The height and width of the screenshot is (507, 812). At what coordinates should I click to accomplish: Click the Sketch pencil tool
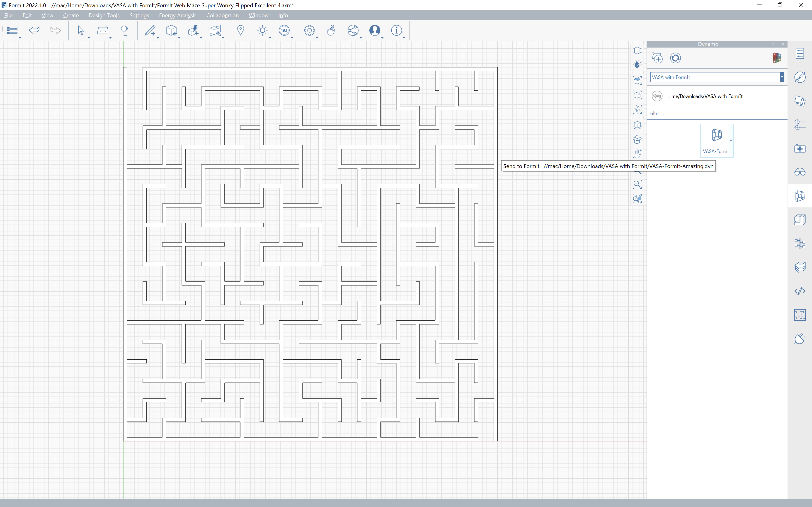[x=150, y=31]
